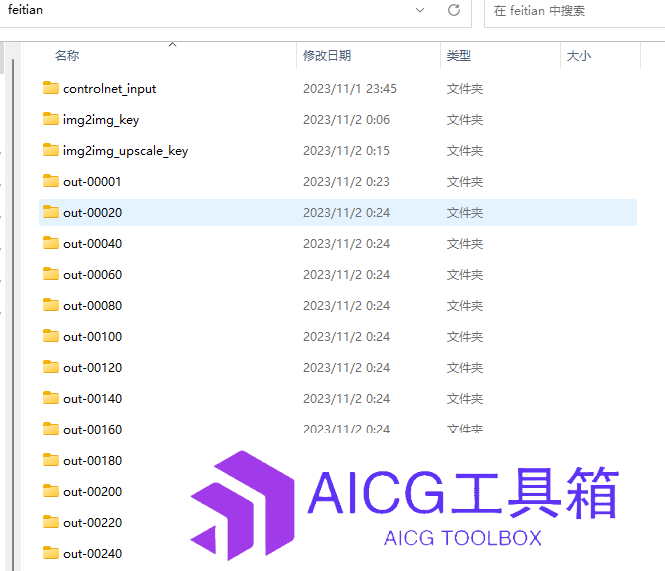Select the out-00200 folder name
The width and height of the screenshot is (665, 571).
tap(92, 491)
